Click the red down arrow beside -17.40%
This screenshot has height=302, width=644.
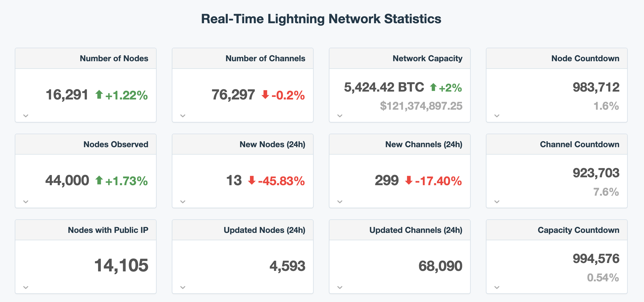click(x=409, y=180)
